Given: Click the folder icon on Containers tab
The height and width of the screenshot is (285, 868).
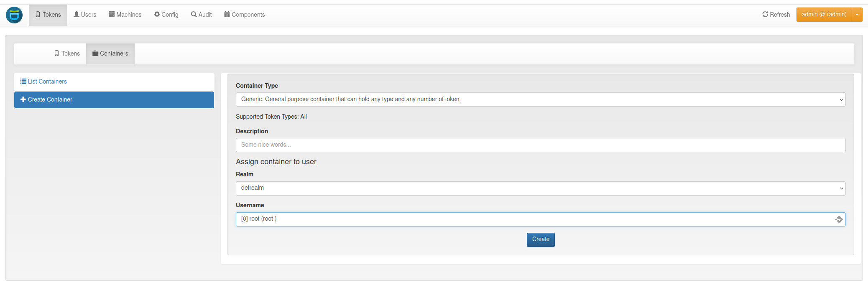Looking at the screenshot, I should [95, 53].
